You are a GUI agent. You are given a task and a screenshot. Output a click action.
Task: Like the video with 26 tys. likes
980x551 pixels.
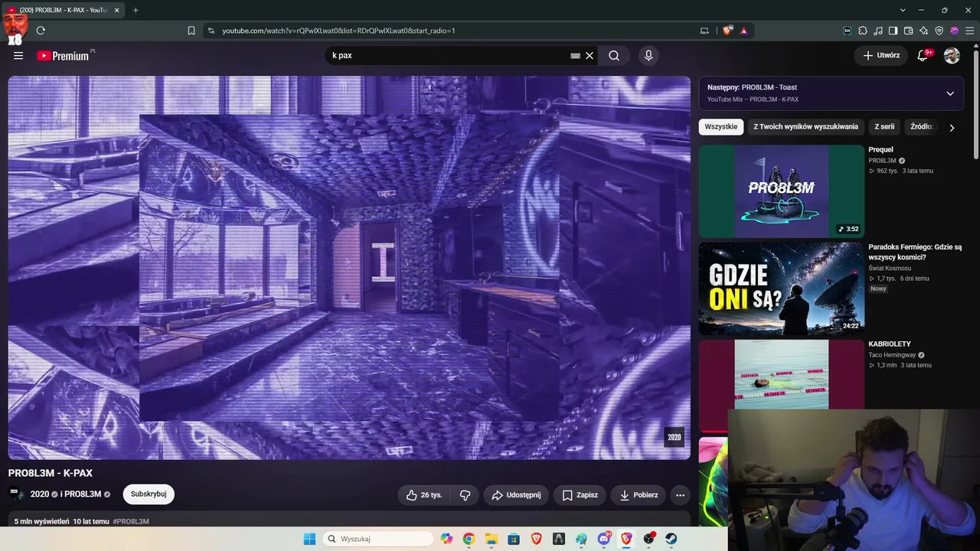coord(424,495)
